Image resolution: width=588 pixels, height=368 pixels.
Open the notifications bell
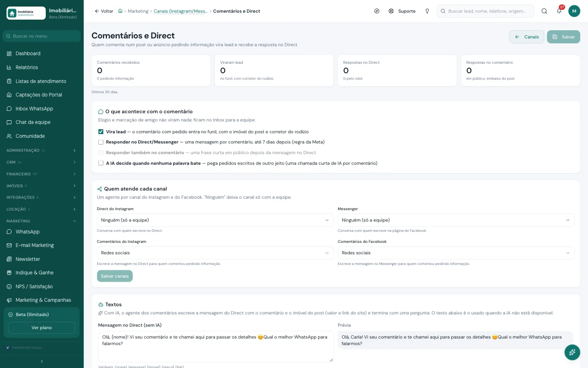pos(559,11)
